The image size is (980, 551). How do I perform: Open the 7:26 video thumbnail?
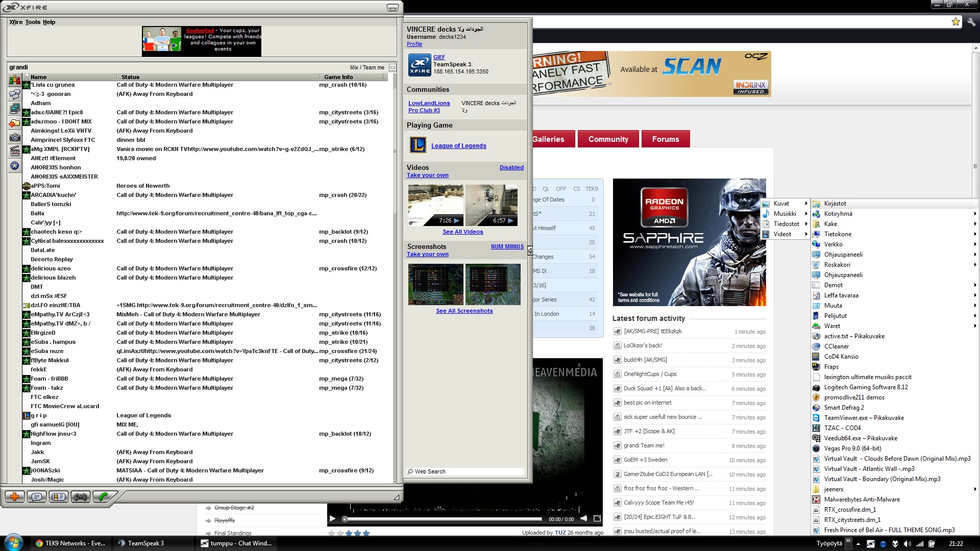436,205
